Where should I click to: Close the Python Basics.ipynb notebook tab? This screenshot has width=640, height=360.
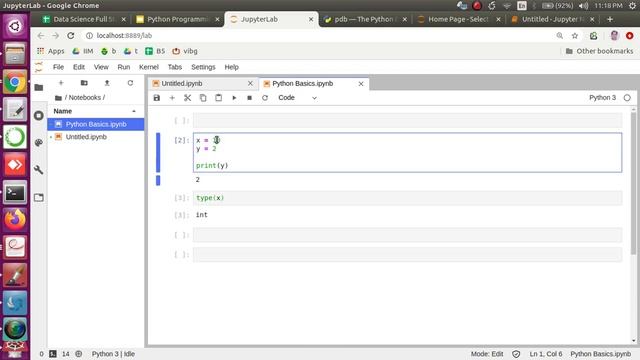click(x=361, y=83)
